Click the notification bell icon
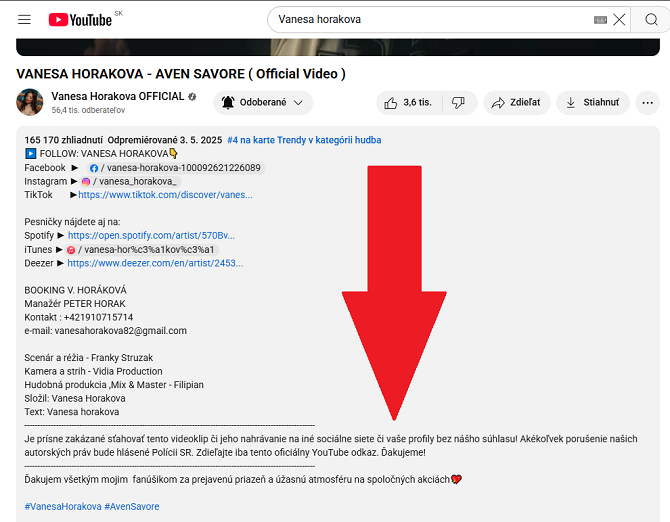Viewport: 670px width, 522px height. click(x=228, y=103)
